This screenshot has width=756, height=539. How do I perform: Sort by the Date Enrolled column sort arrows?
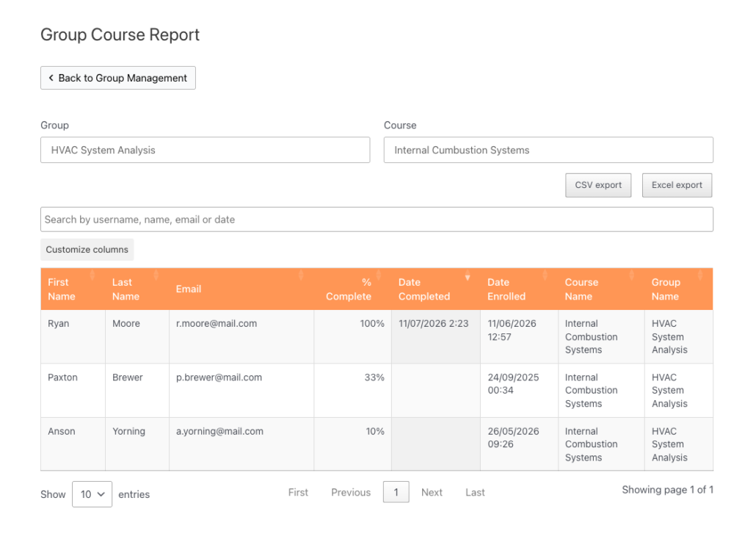click(545, 275)
